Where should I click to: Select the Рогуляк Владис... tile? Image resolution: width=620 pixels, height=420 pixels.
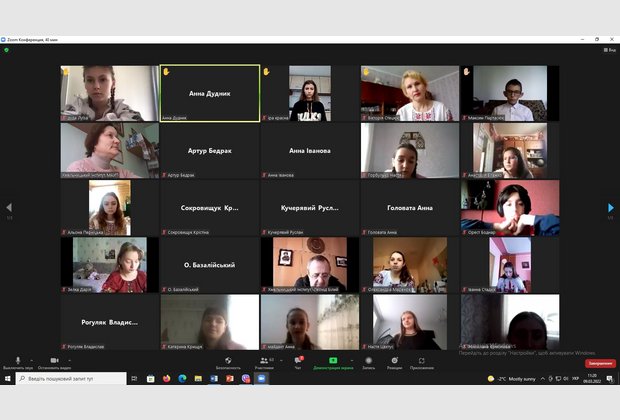[110, 322]
